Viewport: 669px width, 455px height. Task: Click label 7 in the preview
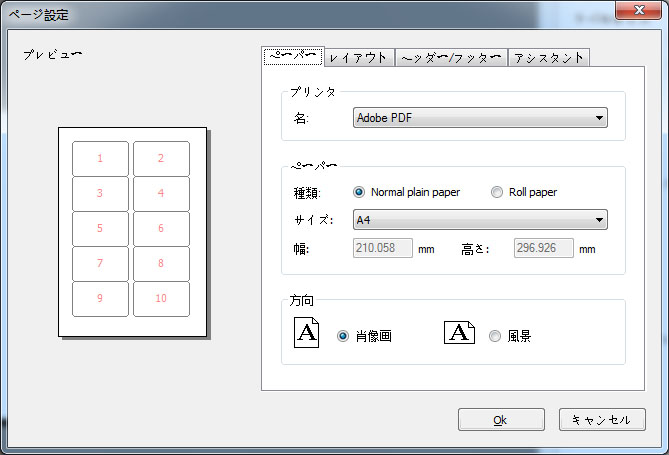click(x=100, y=263)
